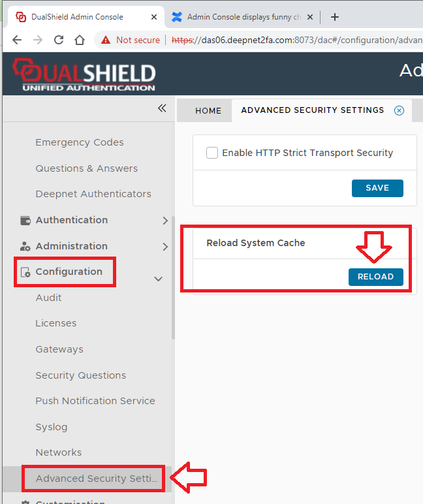Viewport: 423px width, 504px height.
Task: Collapse the sidebar with double-chevron icon
Action: click(x=162, y=109)
